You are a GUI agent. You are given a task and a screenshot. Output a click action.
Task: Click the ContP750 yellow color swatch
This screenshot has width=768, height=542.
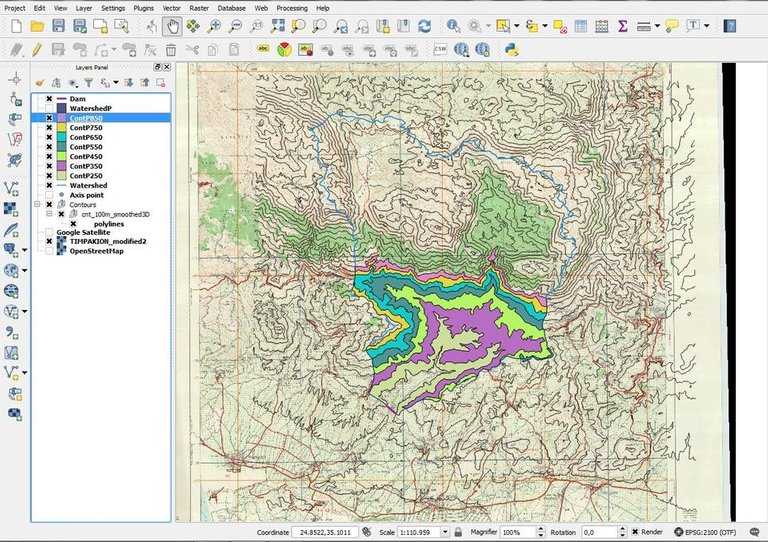point(61,128)
